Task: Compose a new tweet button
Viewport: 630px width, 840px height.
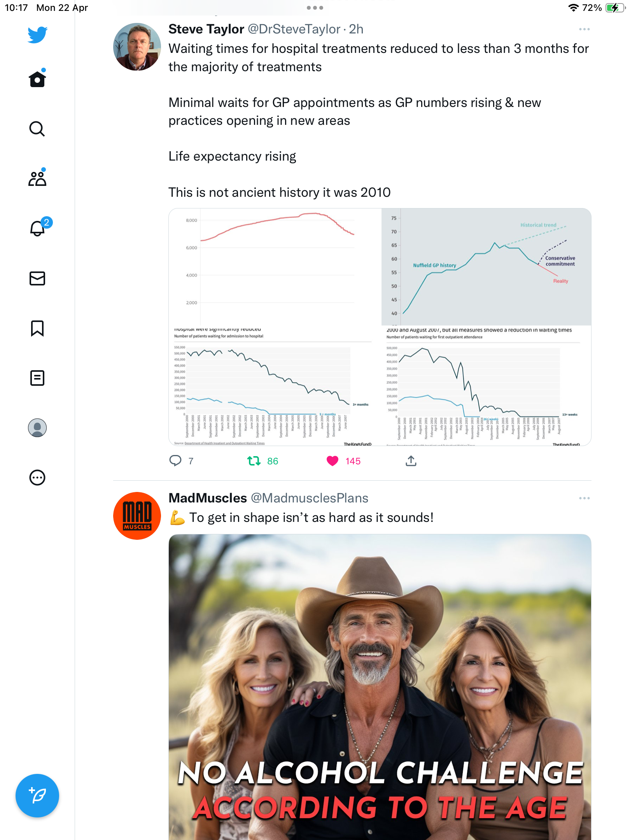Action: [37, 796]
